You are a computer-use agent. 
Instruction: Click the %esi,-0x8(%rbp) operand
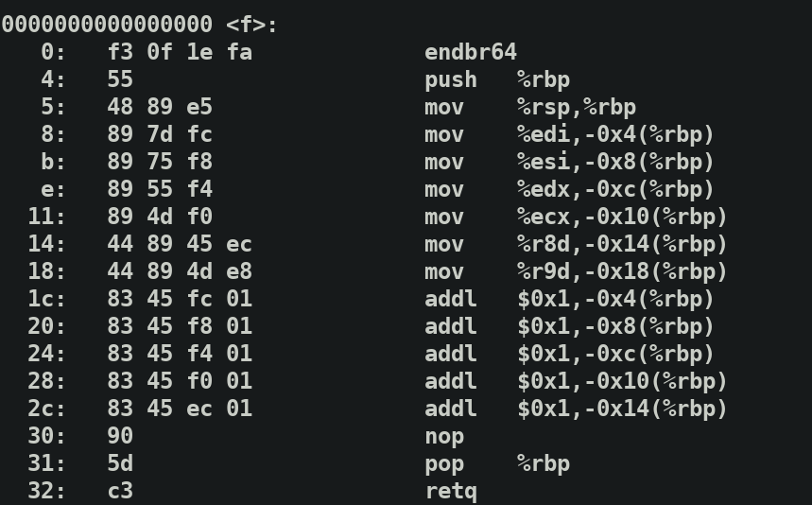coord(615,162)
